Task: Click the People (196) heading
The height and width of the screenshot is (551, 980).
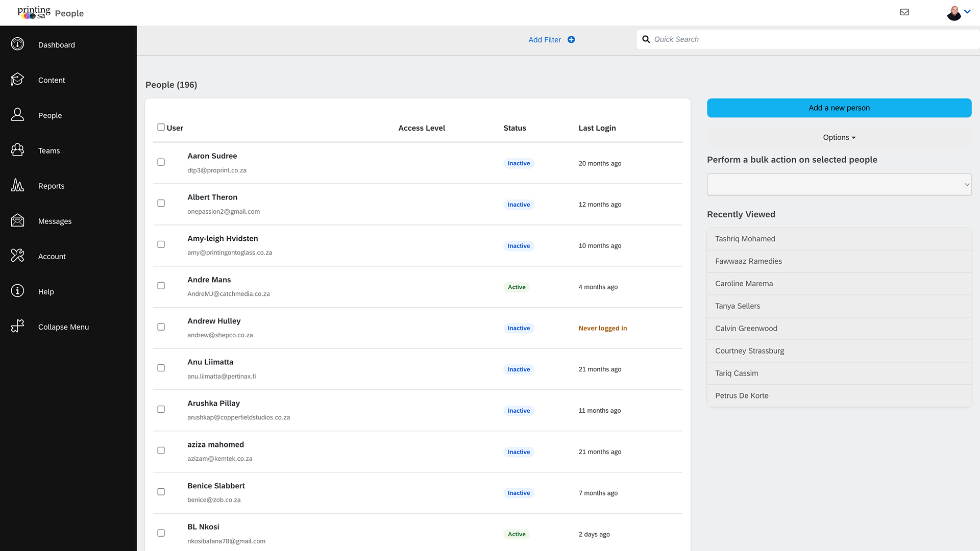Action: [171, 85]
